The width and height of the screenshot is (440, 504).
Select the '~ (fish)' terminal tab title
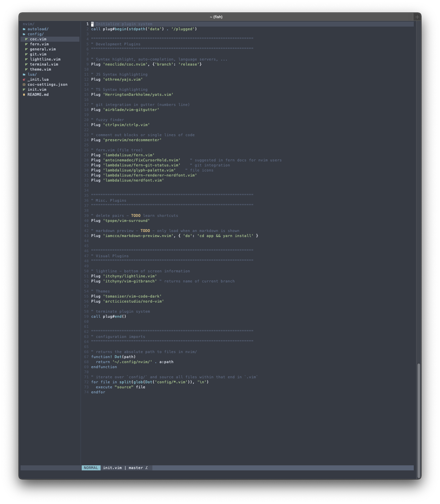(216, 17)
